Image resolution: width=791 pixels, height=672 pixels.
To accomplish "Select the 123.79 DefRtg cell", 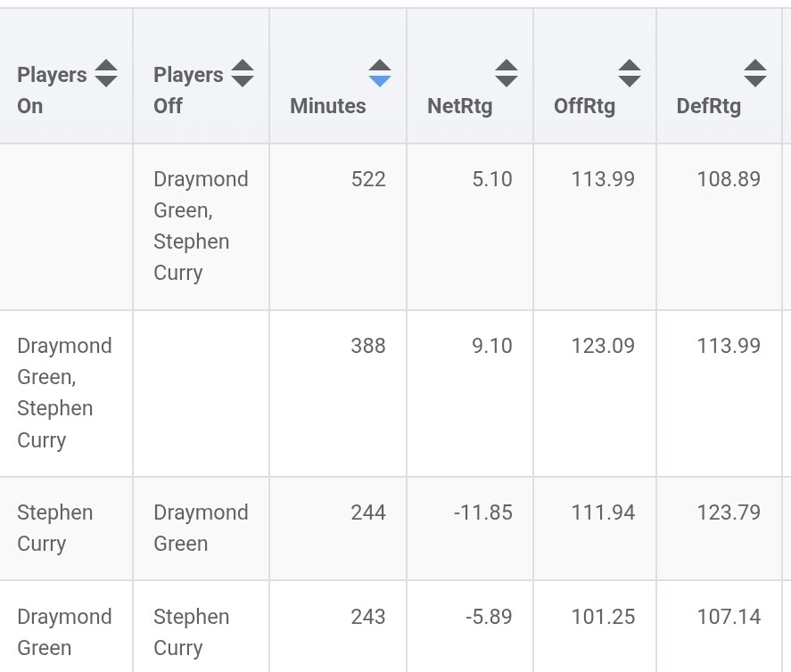I will 729,512.
